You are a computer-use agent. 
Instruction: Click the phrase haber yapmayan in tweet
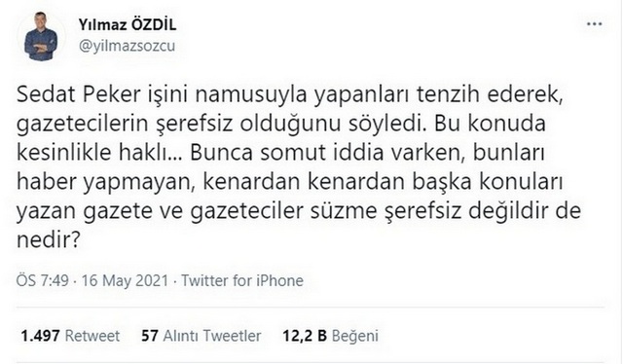pos(110,182)
